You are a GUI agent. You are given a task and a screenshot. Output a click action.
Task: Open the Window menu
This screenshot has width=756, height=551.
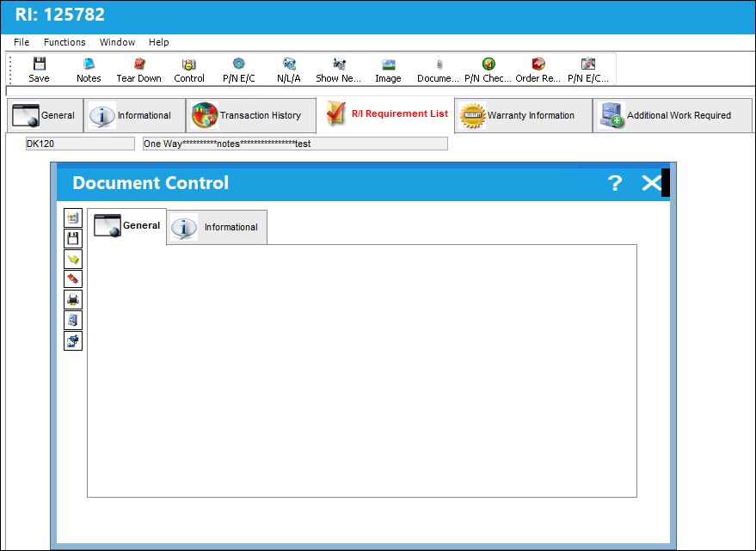pyautogui.click(x=117, y=42)
